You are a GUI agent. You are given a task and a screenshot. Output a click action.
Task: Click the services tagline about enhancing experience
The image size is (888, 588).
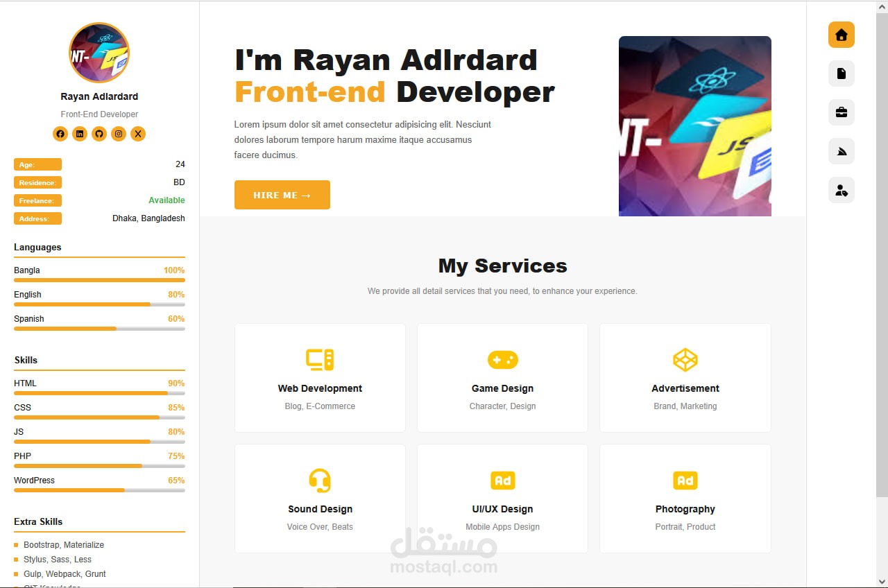502,291
